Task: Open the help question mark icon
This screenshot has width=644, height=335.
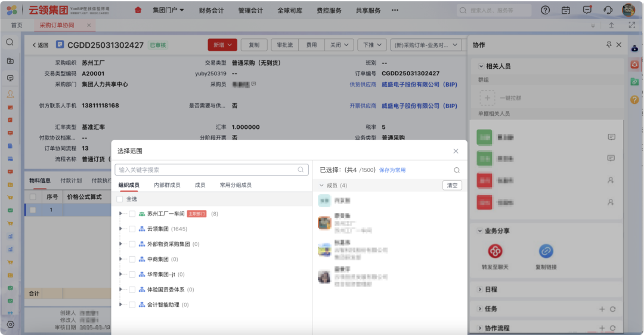Action: point(545,10)
